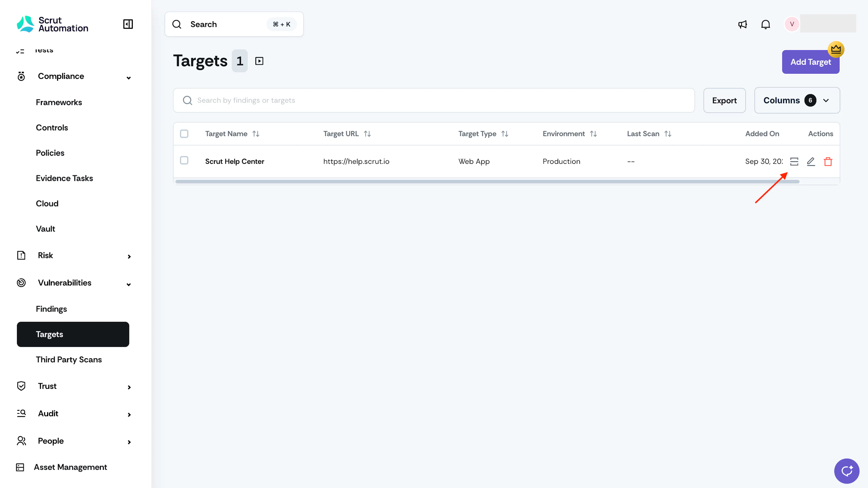Screen dimensions: 868x488
Task: Sort by Target Name arrows
Action: tap(256, 134)
